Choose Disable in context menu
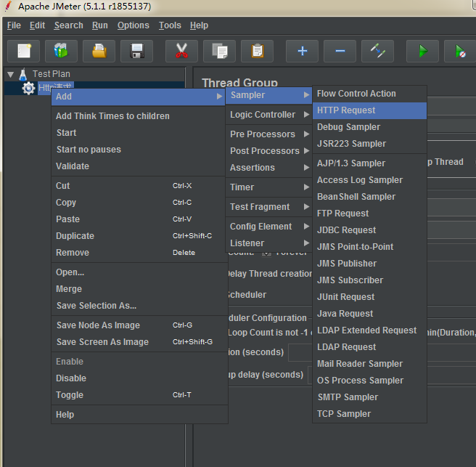Viewport: 476px width, 467px height. click(x=138, y=378)
